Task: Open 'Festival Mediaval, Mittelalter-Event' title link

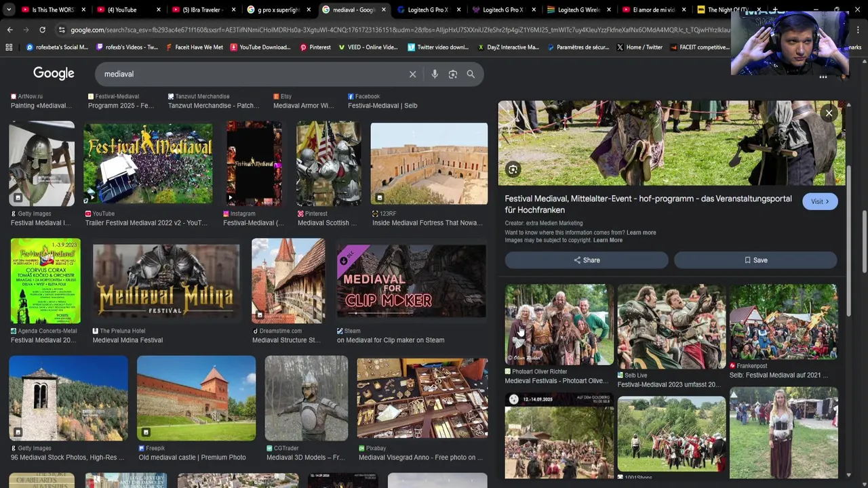Action: point(648,204)
